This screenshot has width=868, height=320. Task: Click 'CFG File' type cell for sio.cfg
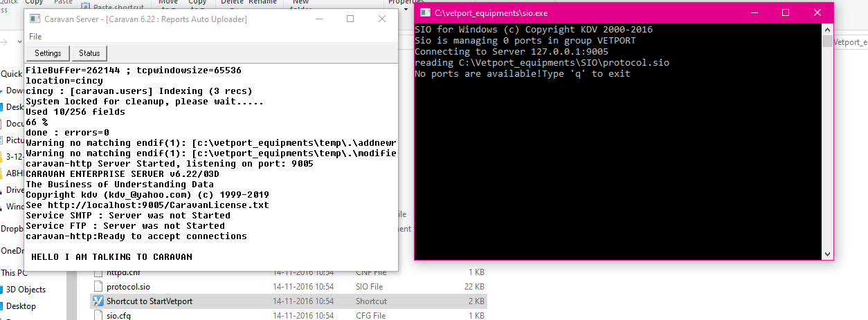[370, 316]
